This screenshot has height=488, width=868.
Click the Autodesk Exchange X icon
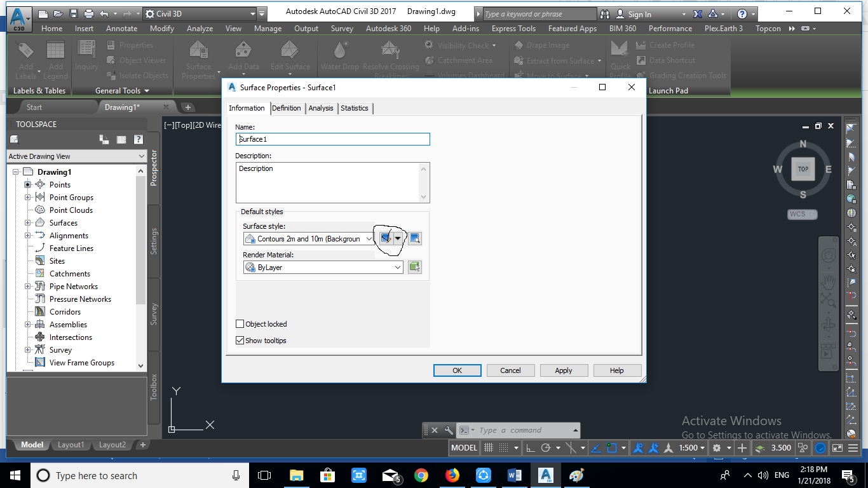[698, 14]
